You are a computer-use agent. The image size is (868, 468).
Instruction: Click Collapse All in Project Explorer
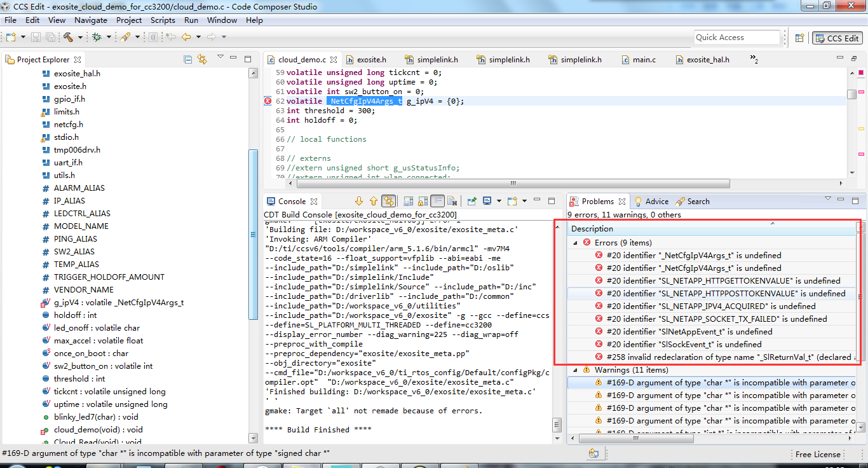click(187, 59)
